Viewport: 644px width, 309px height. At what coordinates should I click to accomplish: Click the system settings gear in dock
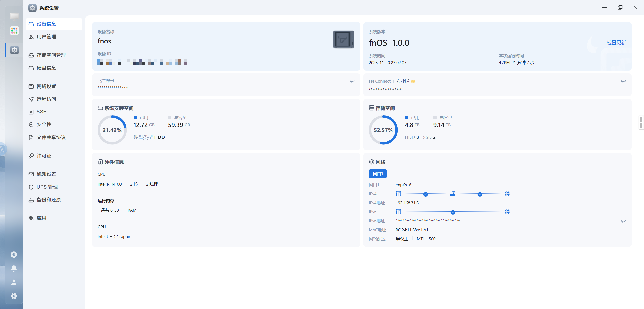(14, 50)
